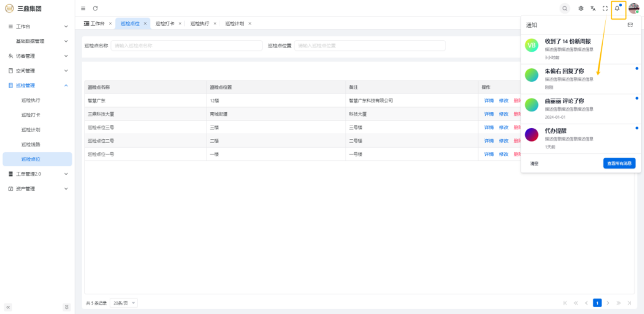
Task: Toggle the hamburger menu icon beside refresh
Action: pos(83,9)
